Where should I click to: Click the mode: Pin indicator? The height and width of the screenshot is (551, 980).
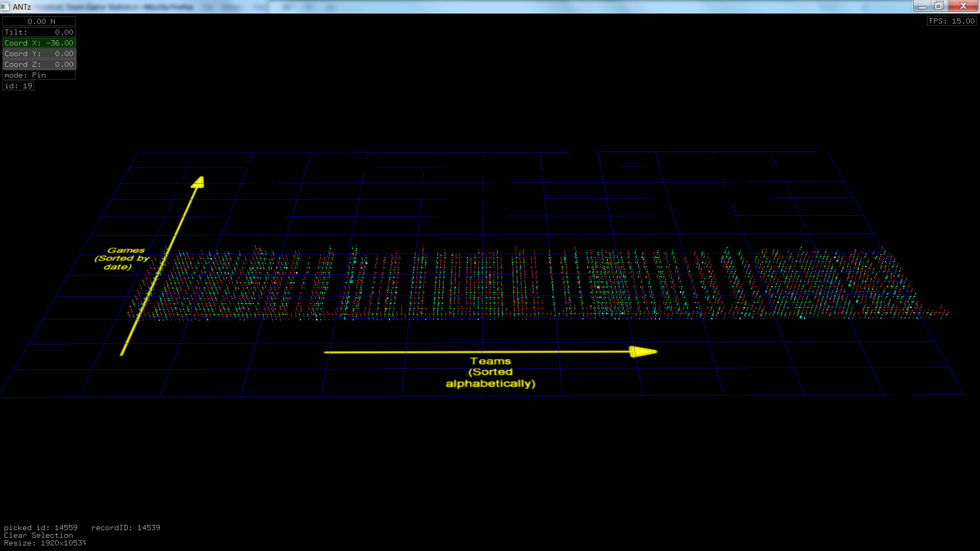point(39,75)
